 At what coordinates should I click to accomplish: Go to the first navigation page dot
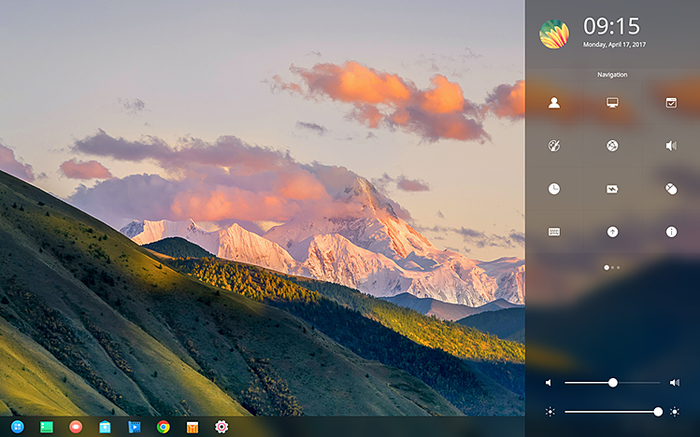(606, 267)
